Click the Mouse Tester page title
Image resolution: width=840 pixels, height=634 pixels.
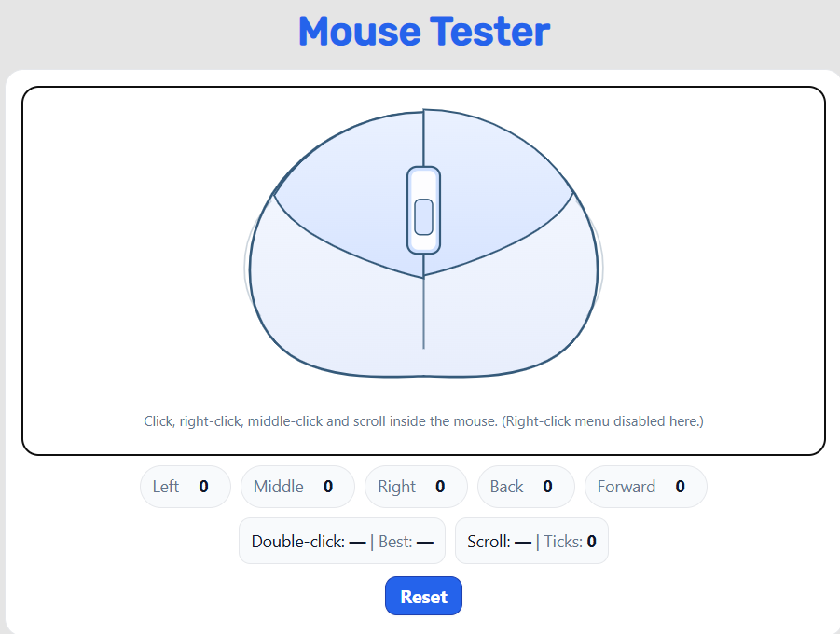(x=422, y=32)
